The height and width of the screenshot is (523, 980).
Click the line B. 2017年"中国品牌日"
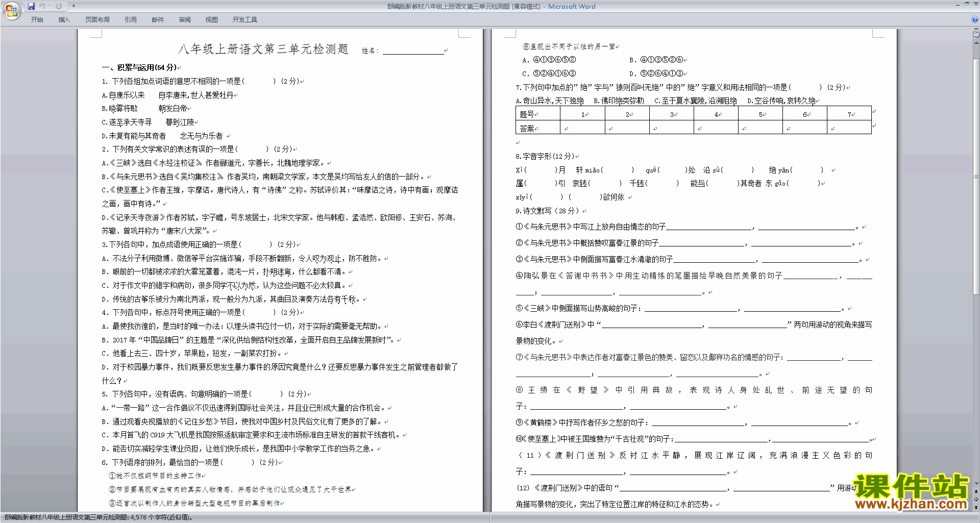pos(249,340)
